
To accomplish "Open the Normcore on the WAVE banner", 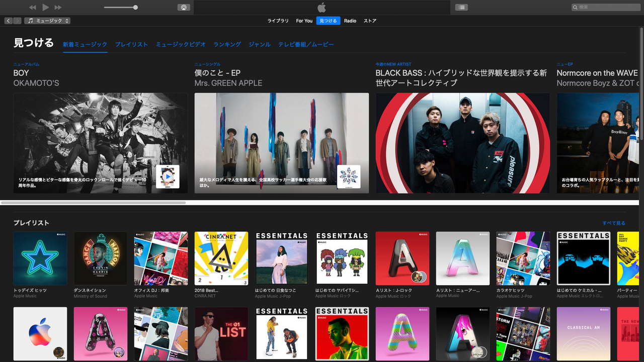I will [x=598, y=143].
